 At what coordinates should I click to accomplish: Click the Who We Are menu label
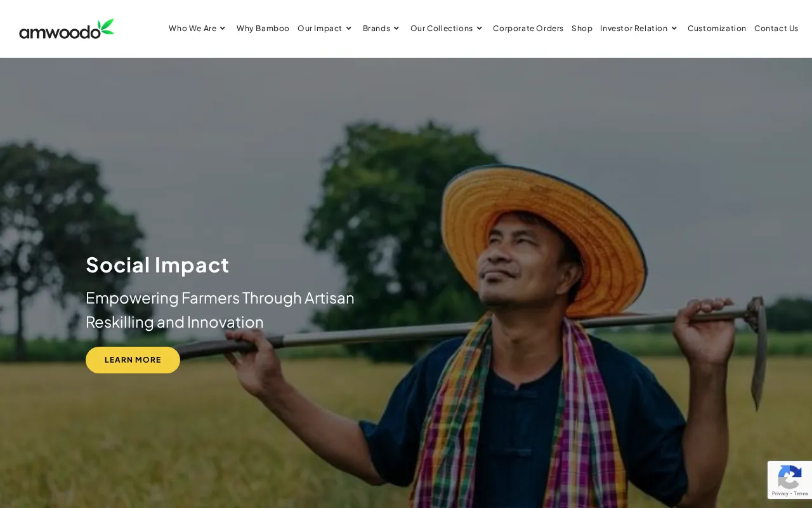tap(192, 29)
